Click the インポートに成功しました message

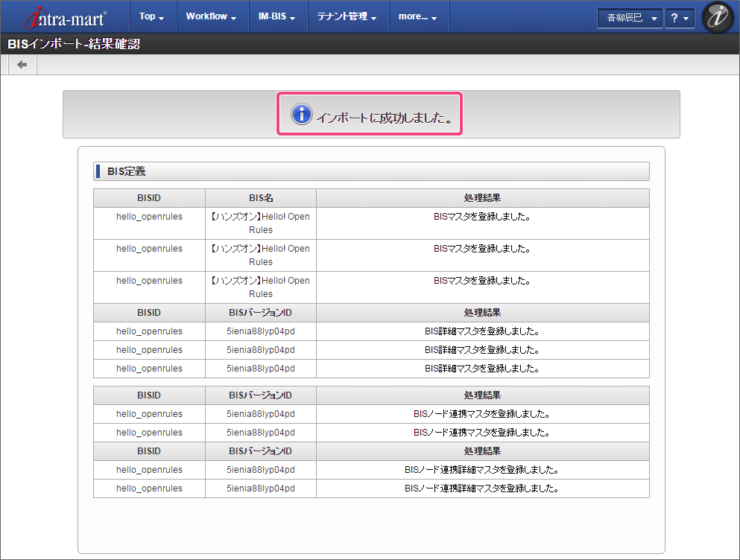(x=384, y=118)
